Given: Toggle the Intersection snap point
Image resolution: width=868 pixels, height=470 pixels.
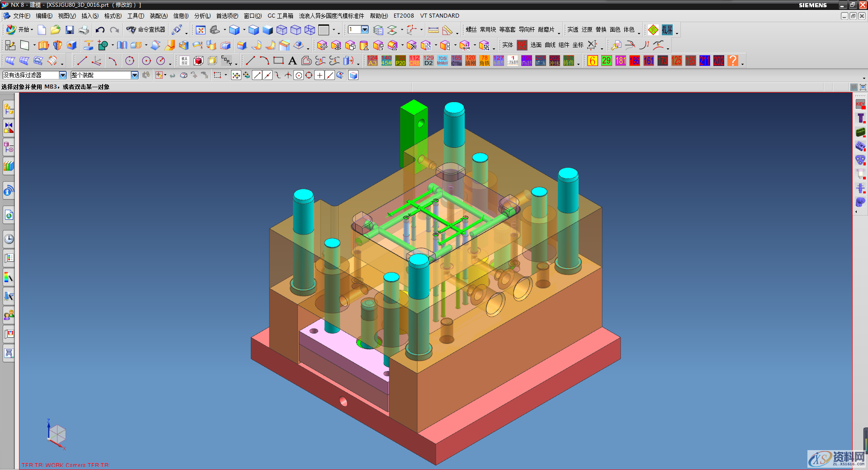Looking at the screenshot, I should click(288, 75).
